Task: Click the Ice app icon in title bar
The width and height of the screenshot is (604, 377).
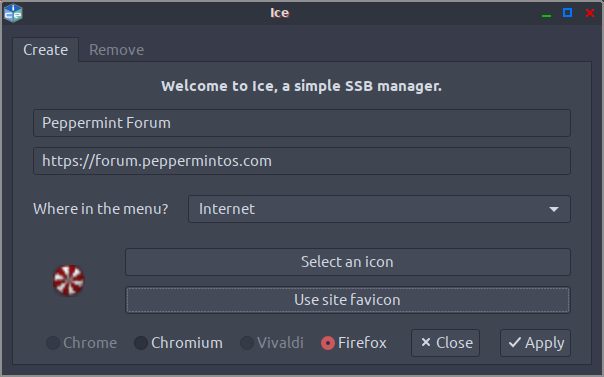Action: [x=13, y=13]
